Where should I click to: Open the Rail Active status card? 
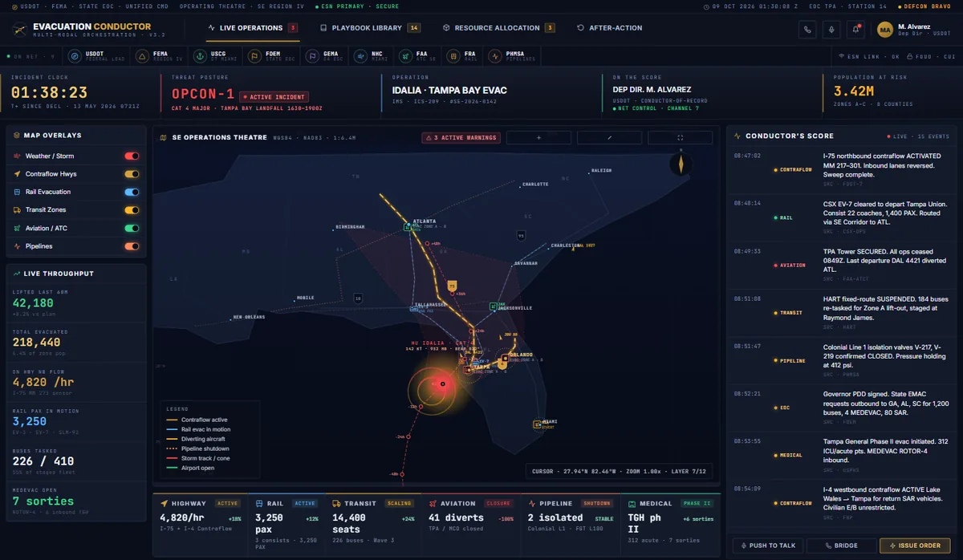click(x=287, y=524)
